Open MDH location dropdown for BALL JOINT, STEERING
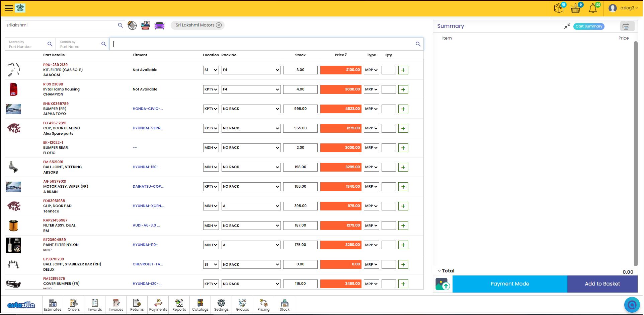 [211, 167]
